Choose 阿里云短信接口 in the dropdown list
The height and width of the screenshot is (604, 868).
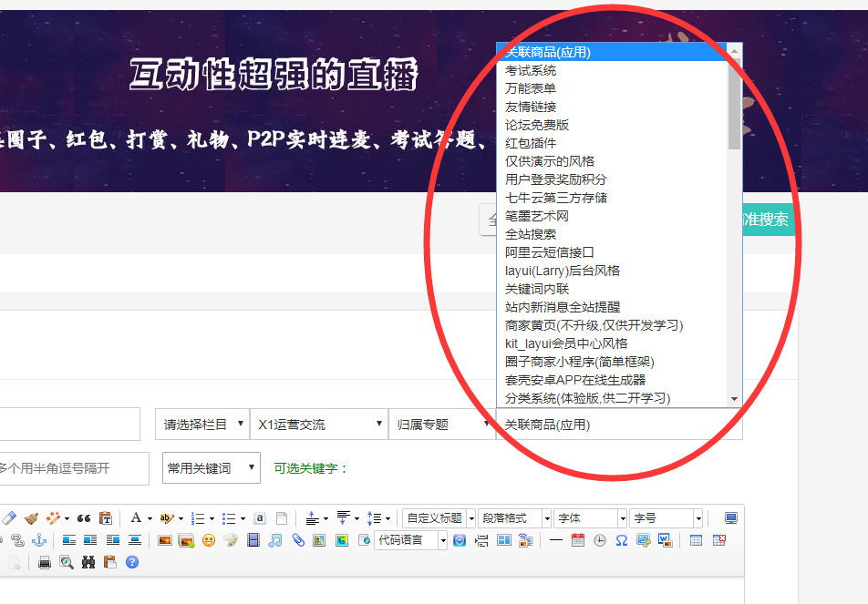(x=550, y=252)
